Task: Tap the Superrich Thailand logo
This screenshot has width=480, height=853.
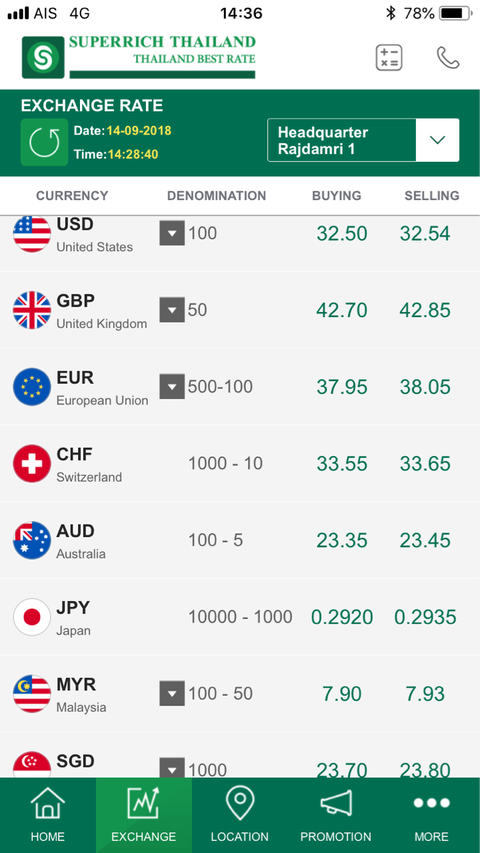Action: pyautogui.click(x=139, y=57)
